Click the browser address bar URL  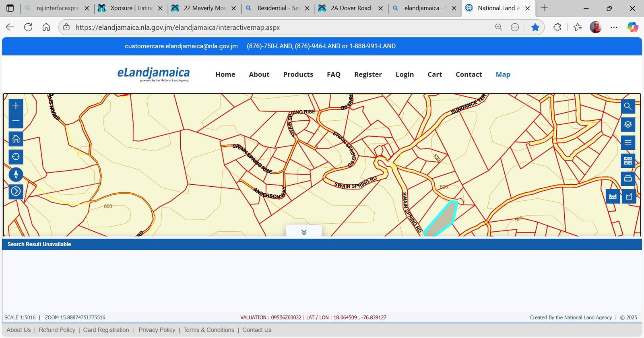pos(178,27)
